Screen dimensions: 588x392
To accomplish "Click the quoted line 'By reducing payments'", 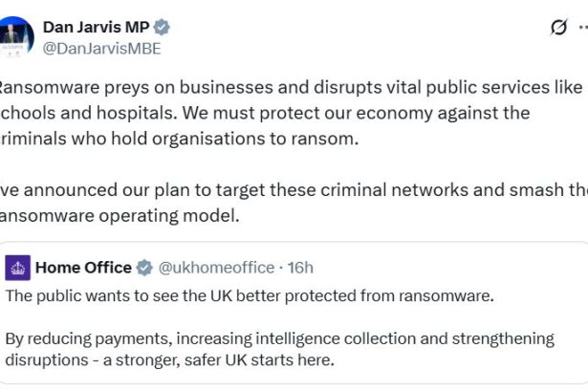I will [279, 338].
